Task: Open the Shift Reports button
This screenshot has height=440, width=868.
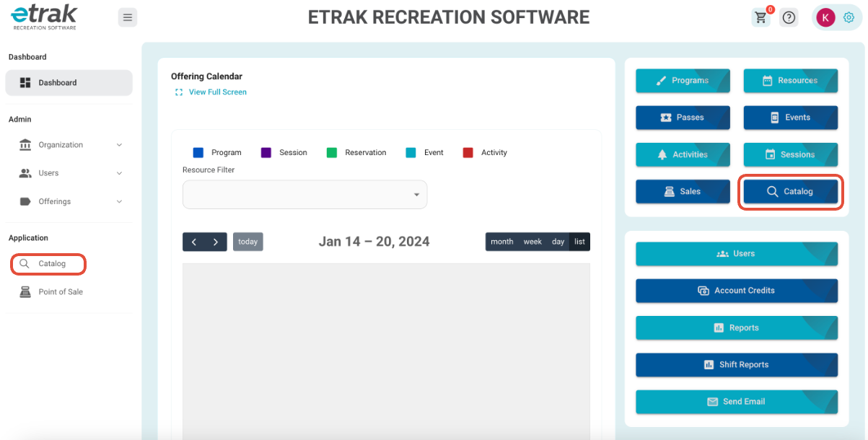Action: (737, 365)
